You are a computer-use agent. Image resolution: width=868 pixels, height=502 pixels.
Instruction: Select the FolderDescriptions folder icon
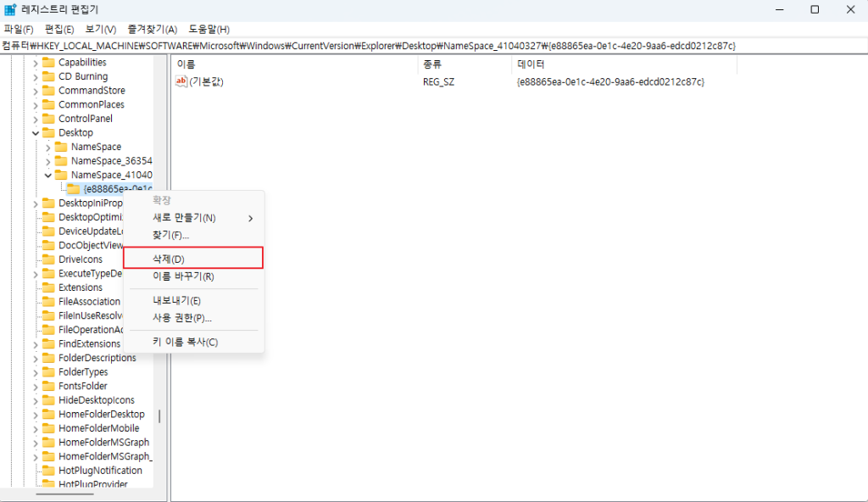click(x=48, y=358)
